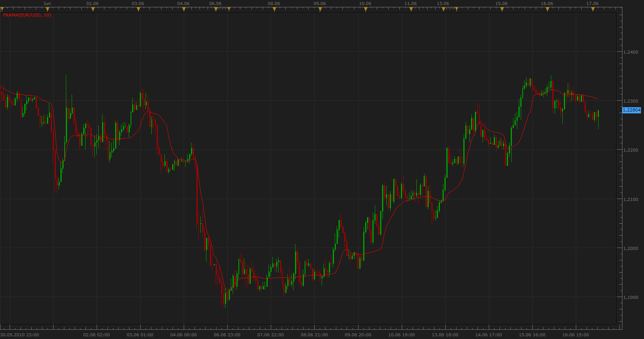Click the Jun date label on top axis

point(47,3)
